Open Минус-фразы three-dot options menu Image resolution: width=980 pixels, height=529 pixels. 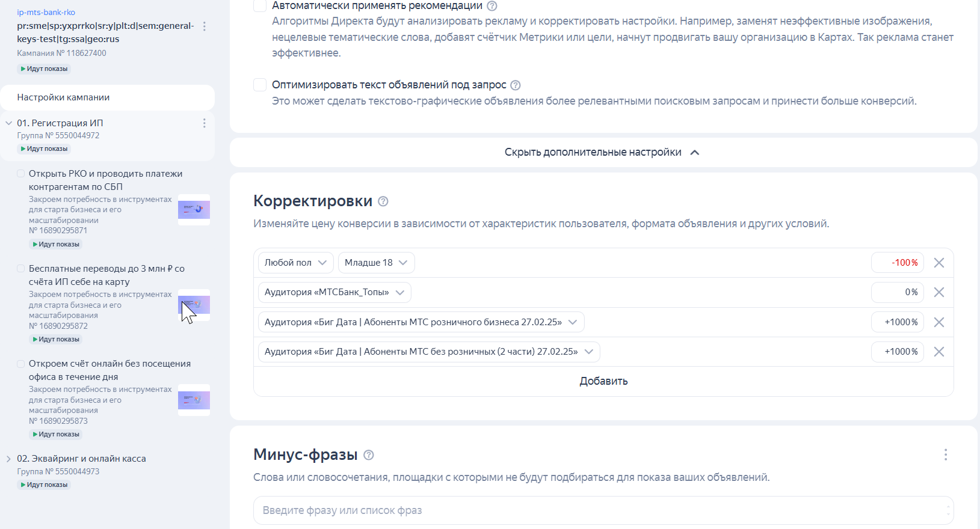click(946, 454)
